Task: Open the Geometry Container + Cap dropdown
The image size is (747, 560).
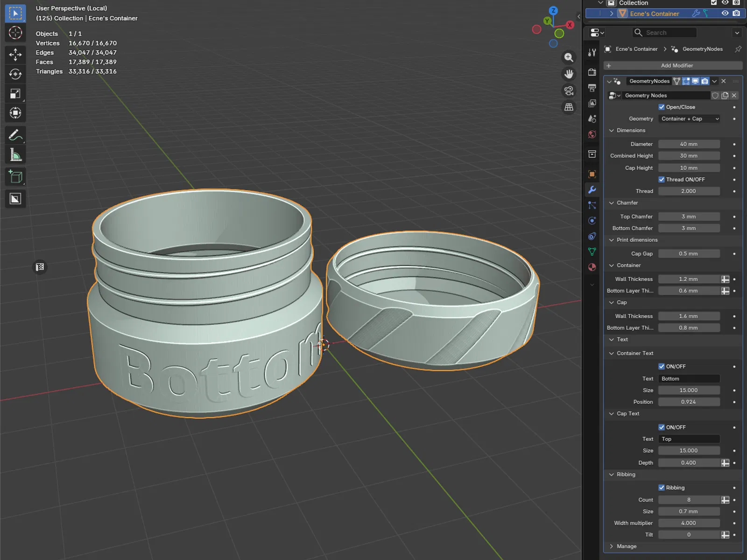Action: tap(689, 119)
